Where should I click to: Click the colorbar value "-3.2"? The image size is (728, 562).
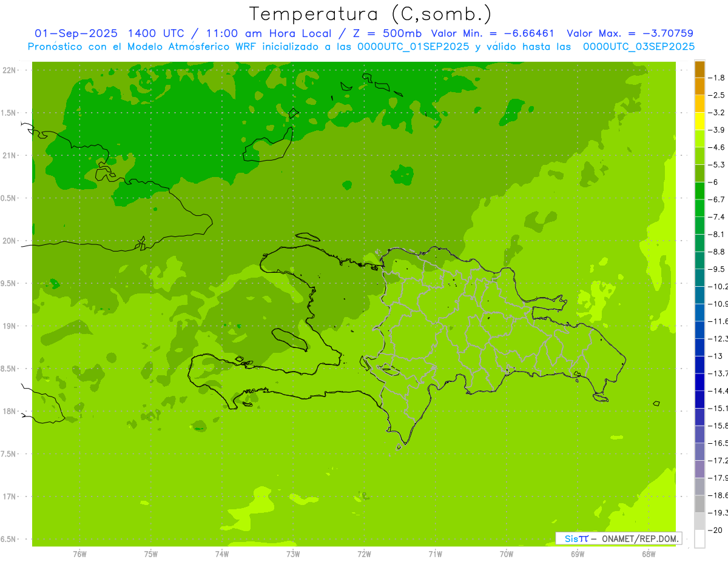717,113
